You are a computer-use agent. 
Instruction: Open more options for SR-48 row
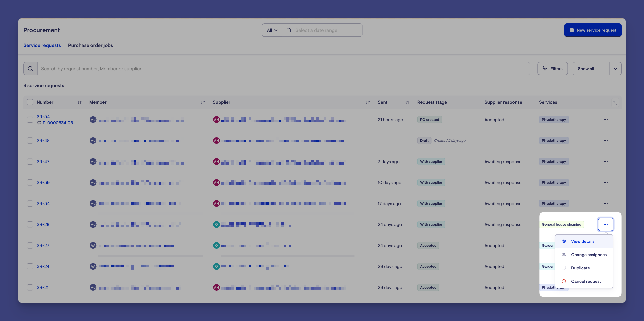(606, 140)
